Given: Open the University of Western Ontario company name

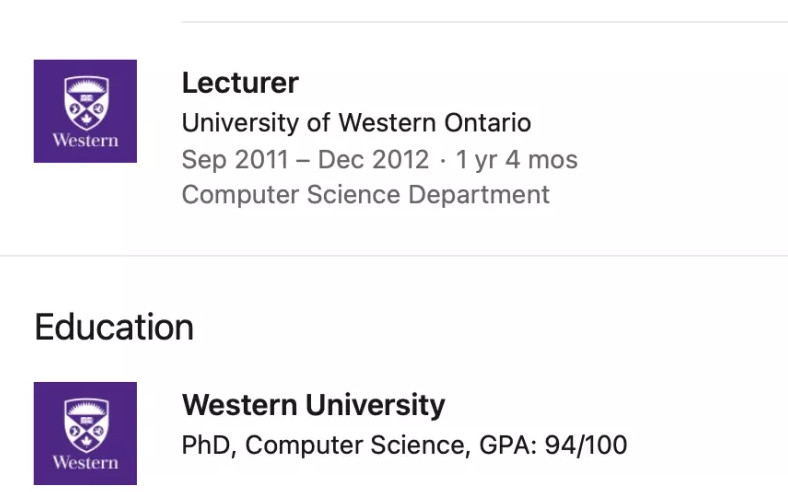Looking at the screenshot, I should coord(356,123).
